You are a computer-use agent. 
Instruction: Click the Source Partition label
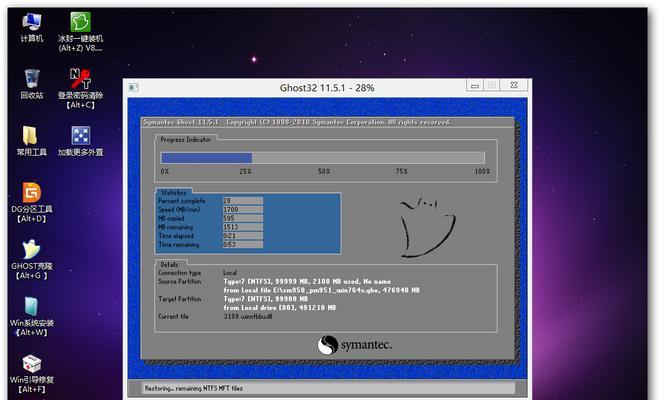pyautogui.click(x=179, y=281)
